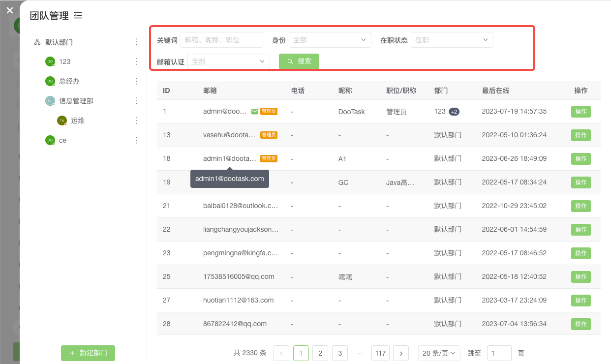
Task: Click the org chart icon before 默认部门
Action: tap(37, 42)
